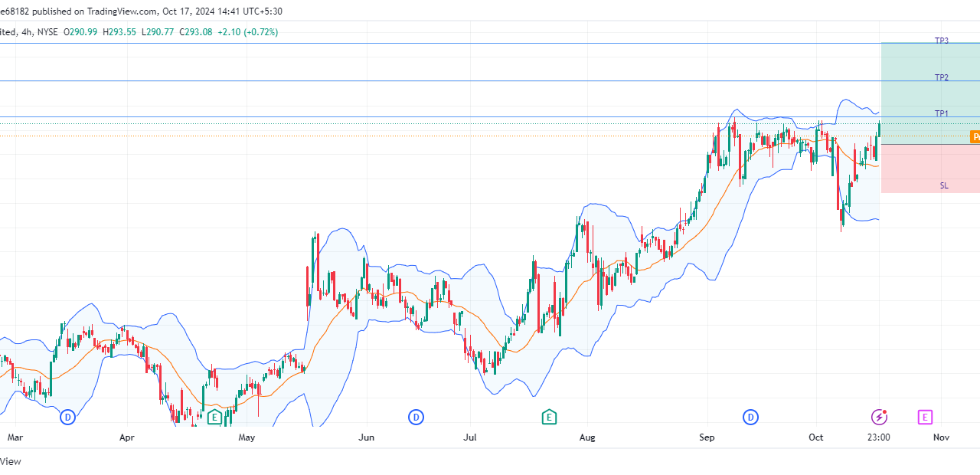Click the low price L290.77
The height and width of the screenshot is (475, 980).
(156, 32)
